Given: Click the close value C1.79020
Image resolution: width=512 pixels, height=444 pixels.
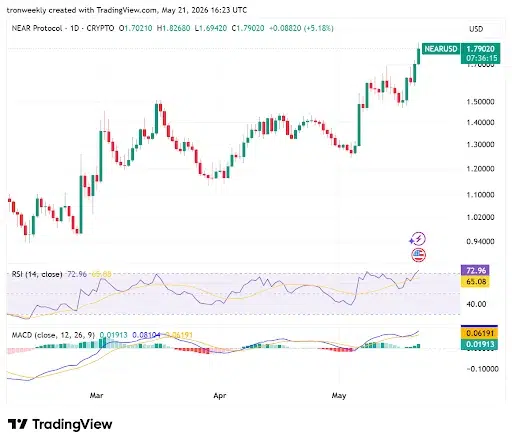Looking at the screenshot, I should (x=248, y=28).
